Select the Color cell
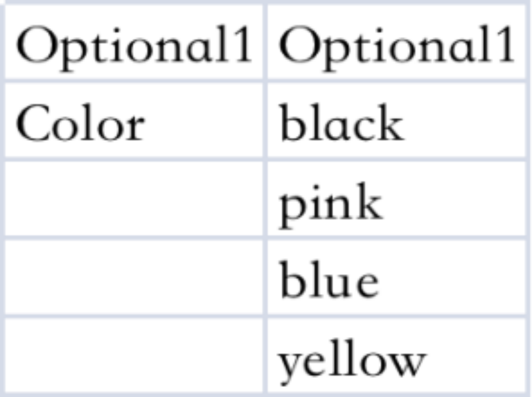This screenshot has width=532, height=397. (133, 121)
